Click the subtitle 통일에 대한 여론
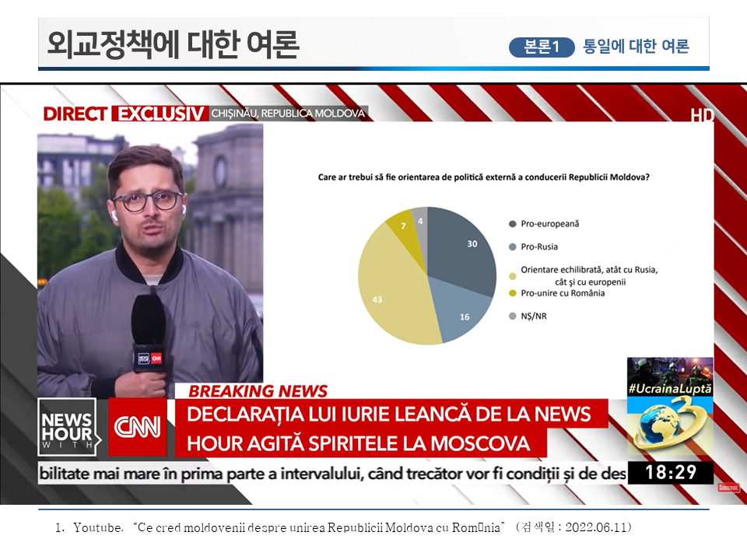This screenshot has width=747, height=560. point(636,46)
